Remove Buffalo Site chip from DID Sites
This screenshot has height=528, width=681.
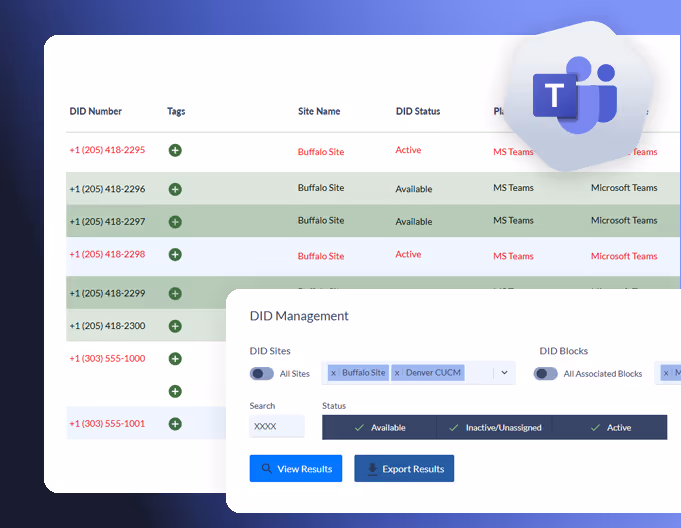(x=334, y=373)
